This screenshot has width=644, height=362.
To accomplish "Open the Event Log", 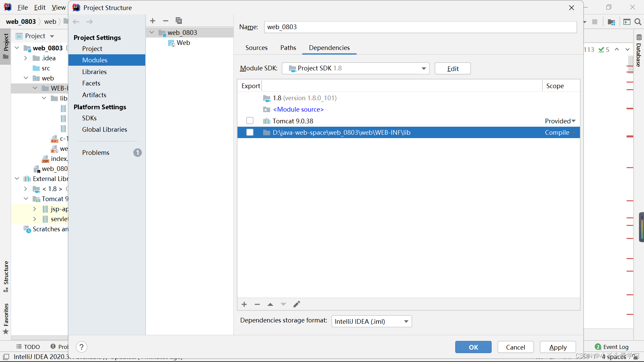I will click(x=612, y=347).
